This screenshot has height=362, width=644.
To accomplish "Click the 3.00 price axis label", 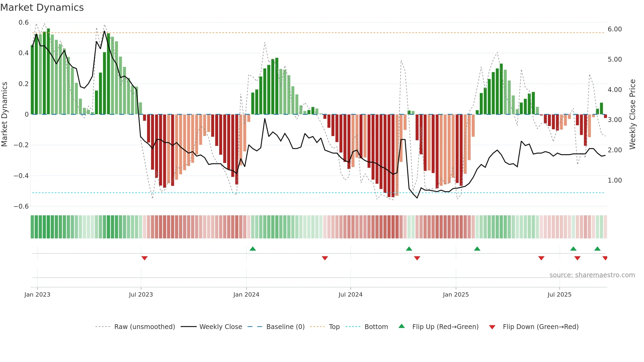I will pos(615,120).
